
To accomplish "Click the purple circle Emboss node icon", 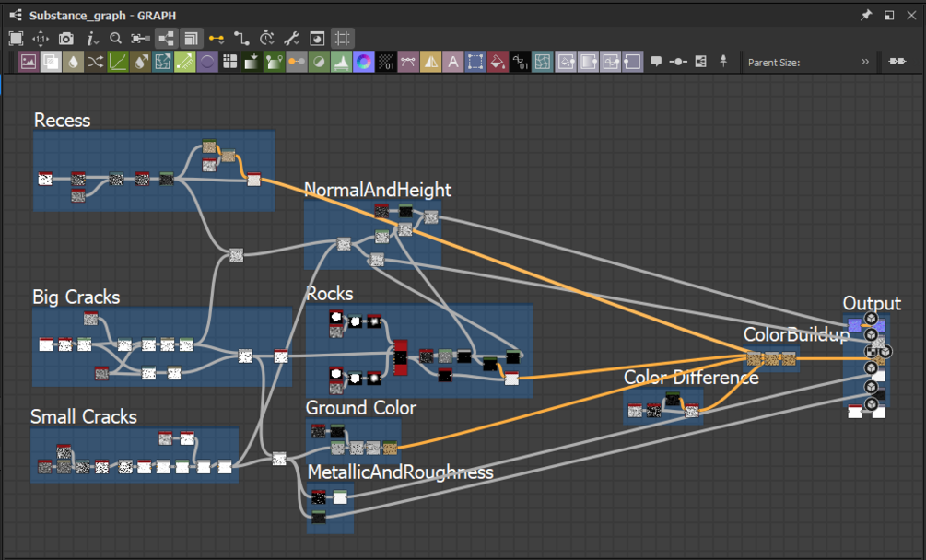I will point(207,62).
